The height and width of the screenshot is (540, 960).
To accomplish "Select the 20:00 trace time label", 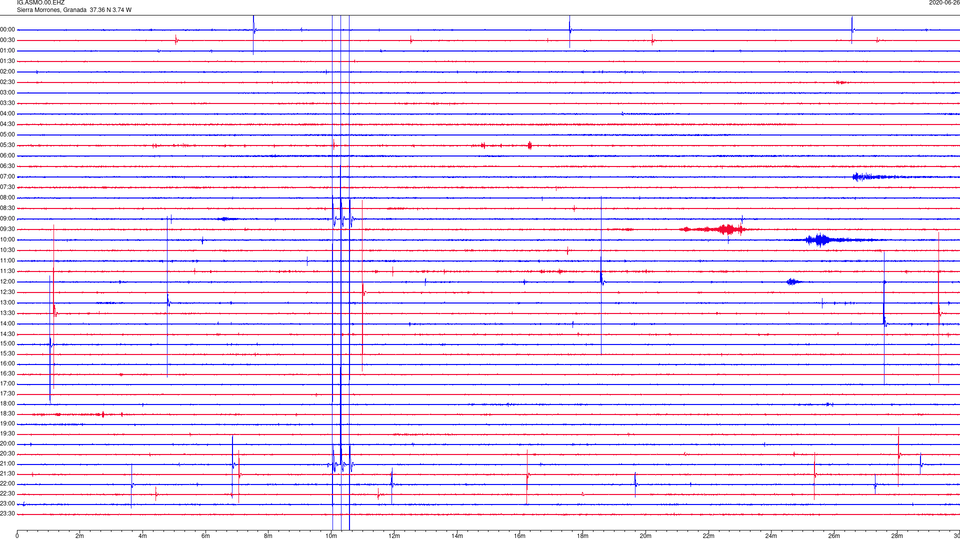I will coord(8,444).
